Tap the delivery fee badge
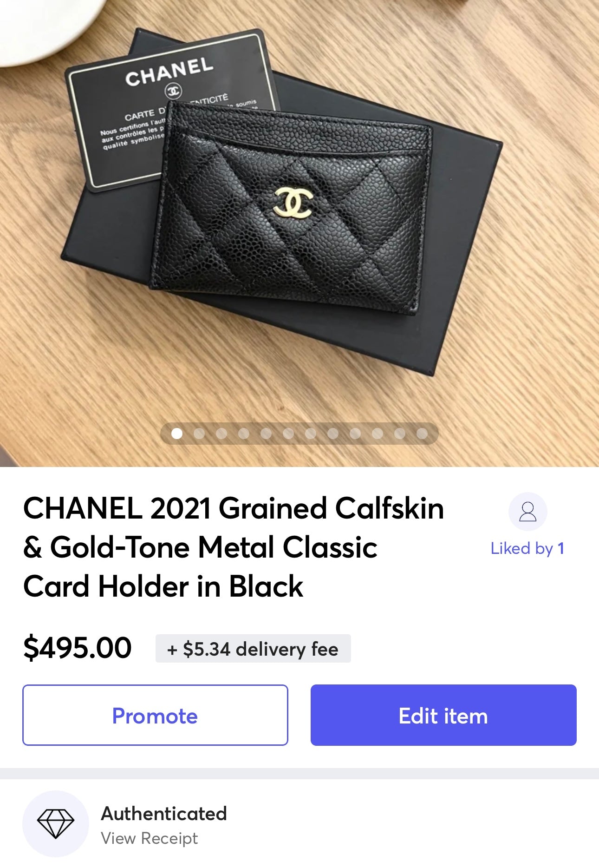 [x=253, y=649]
